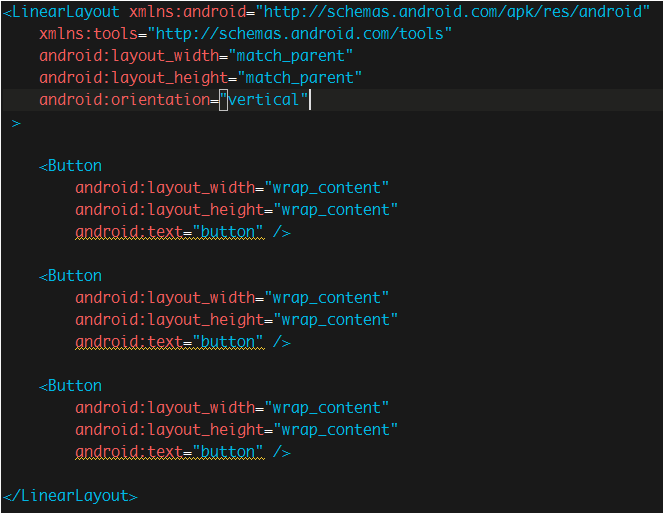Click the LinearLayout's match_parent height value
This screenshot has height=513, width=663.
pos(299,78)
